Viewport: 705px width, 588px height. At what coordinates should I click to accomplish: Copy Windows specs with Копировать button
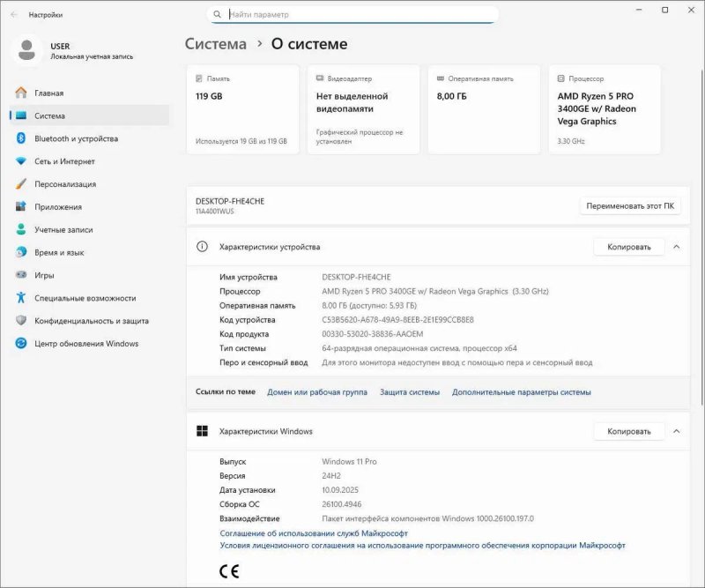point(629,431)
